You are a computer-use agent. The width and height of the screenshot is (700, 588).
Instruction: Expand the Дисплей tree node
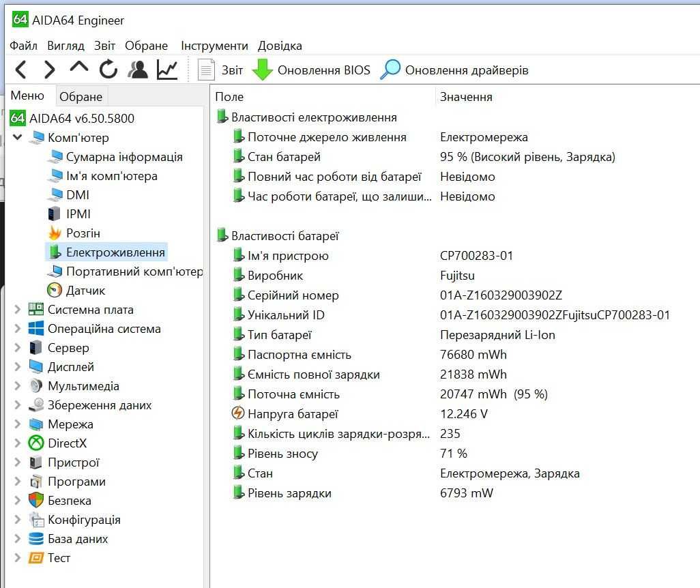point(18,366)
